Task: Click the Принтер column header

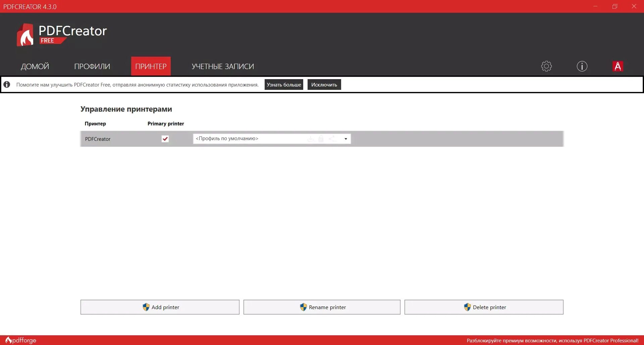Action: (x=95, y=124)
